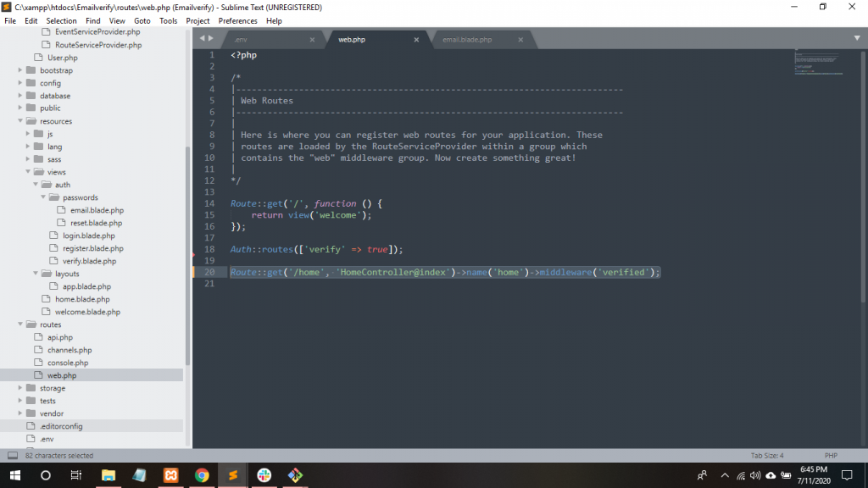Open File Explorer from the taskbar
This screenshot has height=488, width=868.
(x=108, y=475)
